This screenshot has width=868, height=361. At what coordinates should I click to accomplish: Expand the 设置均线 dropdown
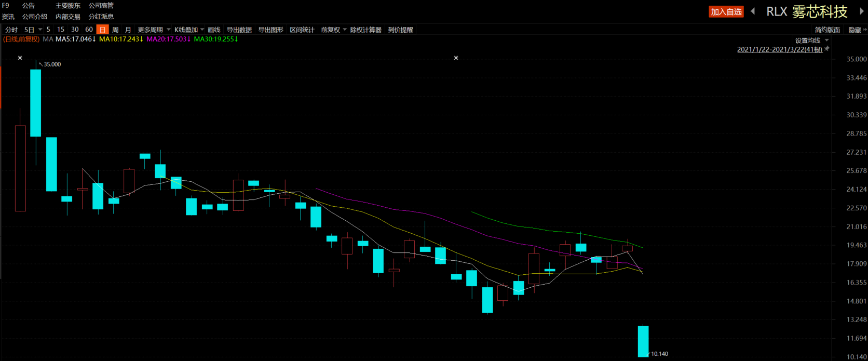[x=812, y=41]
